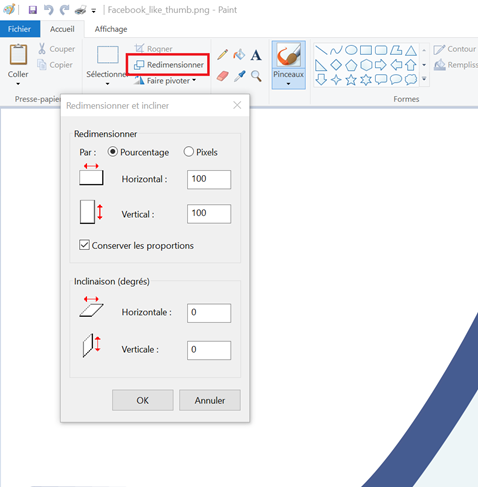
Task: Open the Fichier menu
Action: pos(20,29)
